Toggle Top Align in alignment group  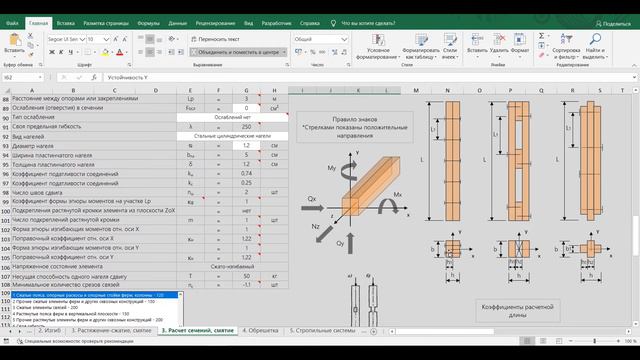click(x=141, y=39)
